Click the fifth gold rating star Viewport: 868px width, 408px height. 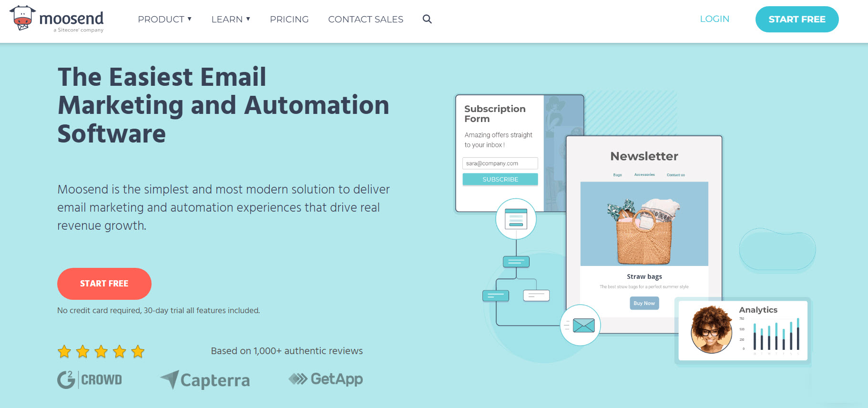[138, 352]
